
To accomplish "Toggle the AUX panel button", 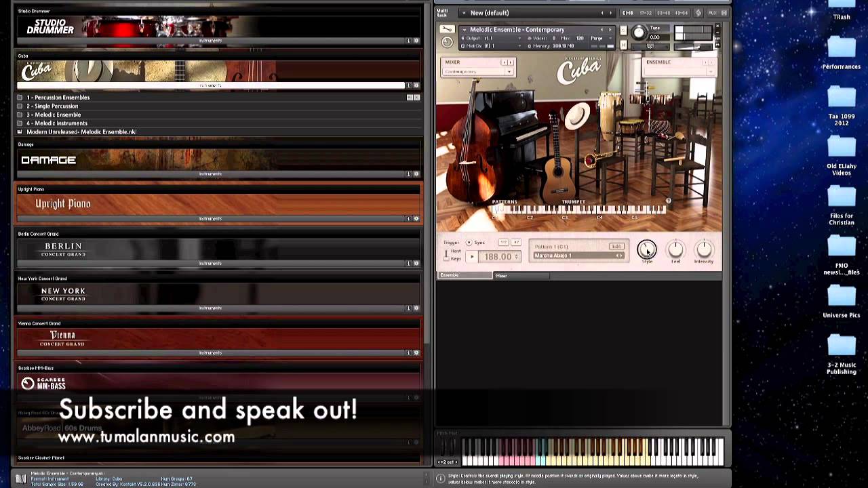I will pyautogui.click(x=712, y=13).
